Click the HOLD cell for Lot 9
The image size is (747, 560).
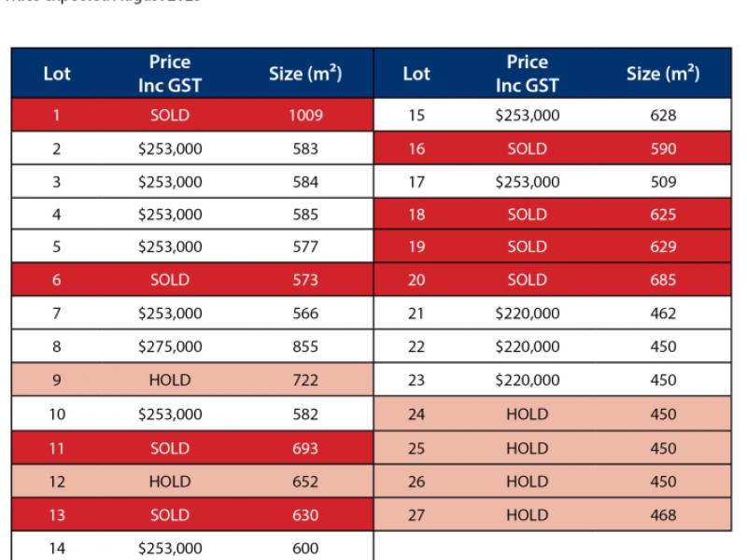click(x=169, y=380)
